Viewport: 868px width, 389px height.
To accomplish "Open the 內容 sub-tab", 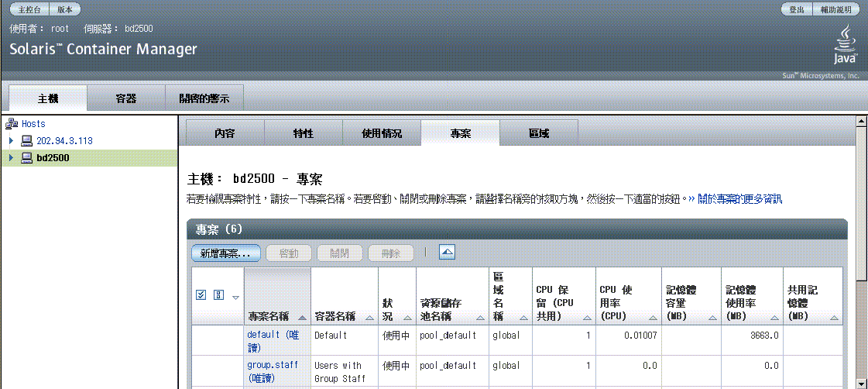I will [x=225, y=133].
